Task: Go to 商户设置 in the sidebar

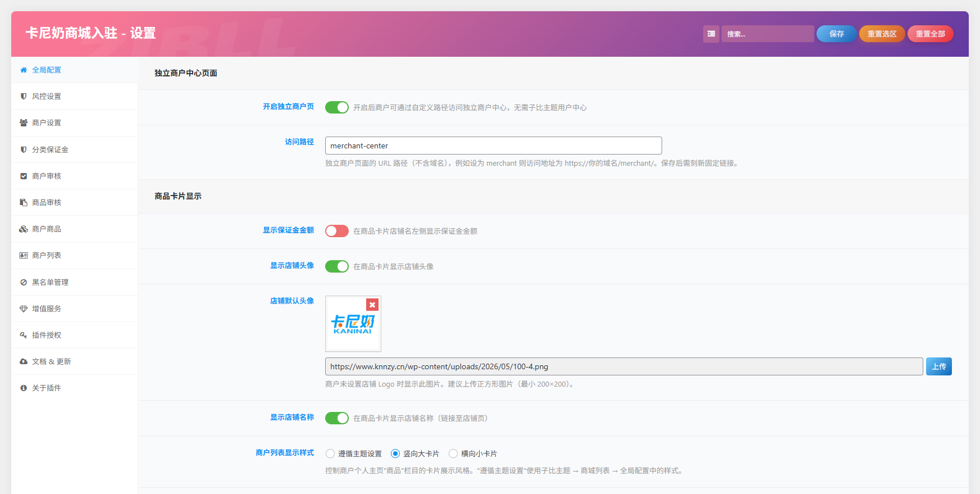Action: (74, 123)
